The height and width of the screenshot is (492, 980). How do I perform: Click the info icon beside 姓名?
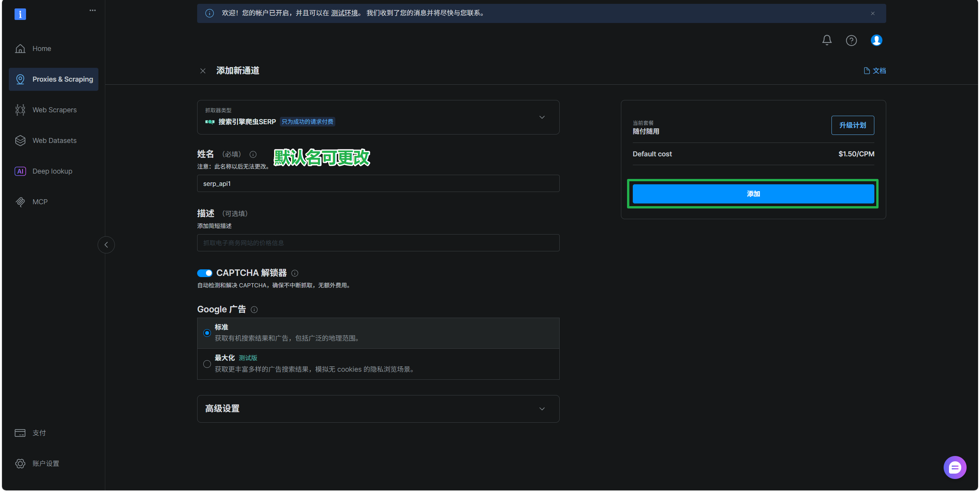[x=253, y=154]
